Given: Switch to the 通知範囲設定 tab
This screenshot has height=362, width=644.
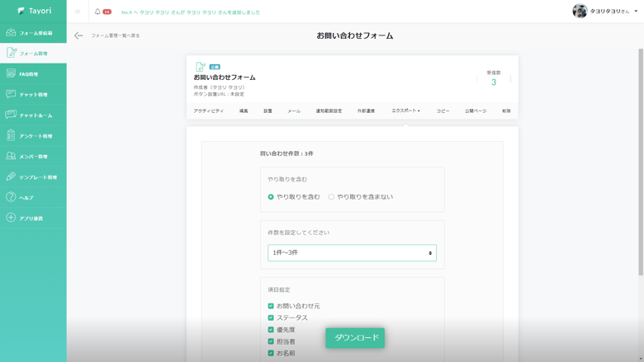Looking at the screenshot, I should [x=329, y=110].
